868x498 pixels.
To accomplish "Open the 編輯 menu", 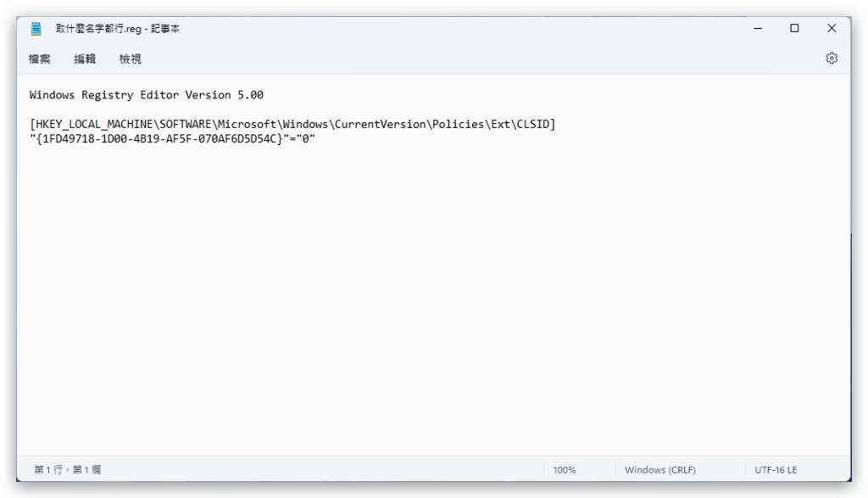I will coord(85,59).
